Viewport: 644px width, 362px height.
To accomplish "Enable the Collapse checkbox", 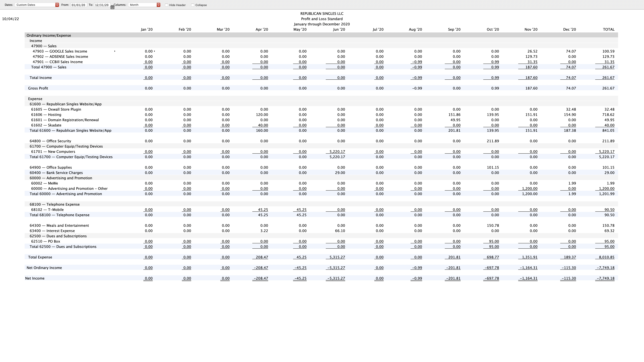I will 193,5.
